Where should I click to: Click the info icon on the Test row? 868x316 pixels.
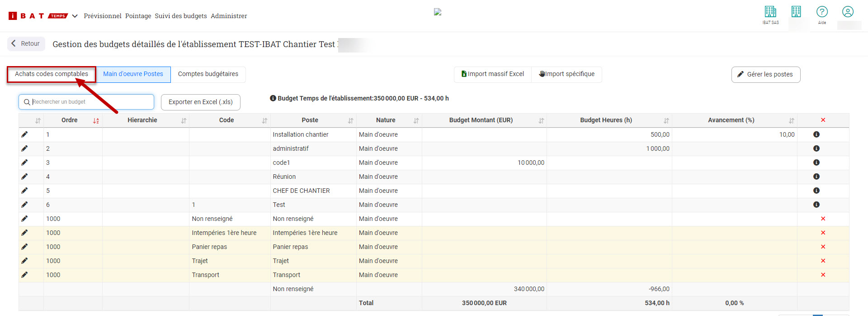(816, 205)
